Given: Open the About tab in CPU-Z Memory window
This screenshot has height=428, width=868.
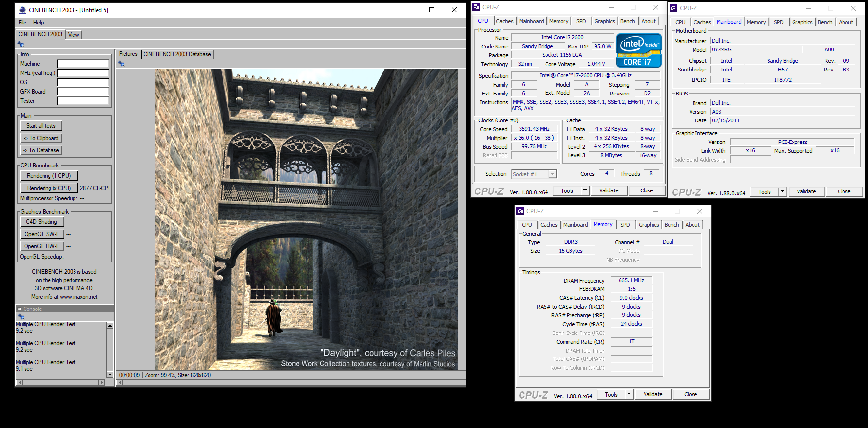Looking at the screenshot, I should click(x=692, y=225).
